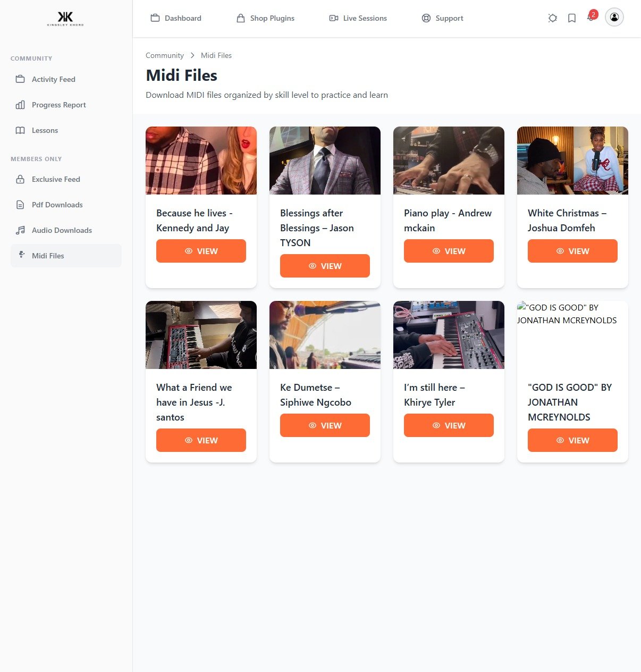Toggle the light/dark theme sun icon
641x672 pixels.
[553, 18]
